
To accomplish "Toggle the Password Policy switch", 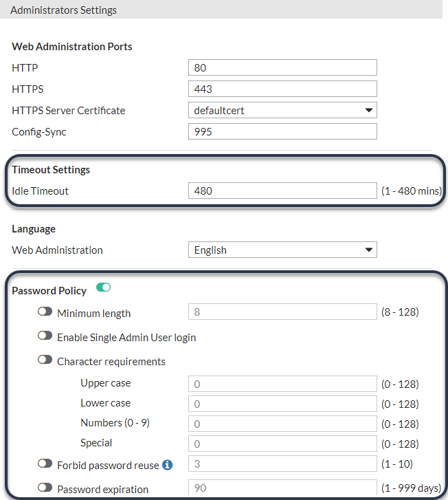I will coord(104,287).
